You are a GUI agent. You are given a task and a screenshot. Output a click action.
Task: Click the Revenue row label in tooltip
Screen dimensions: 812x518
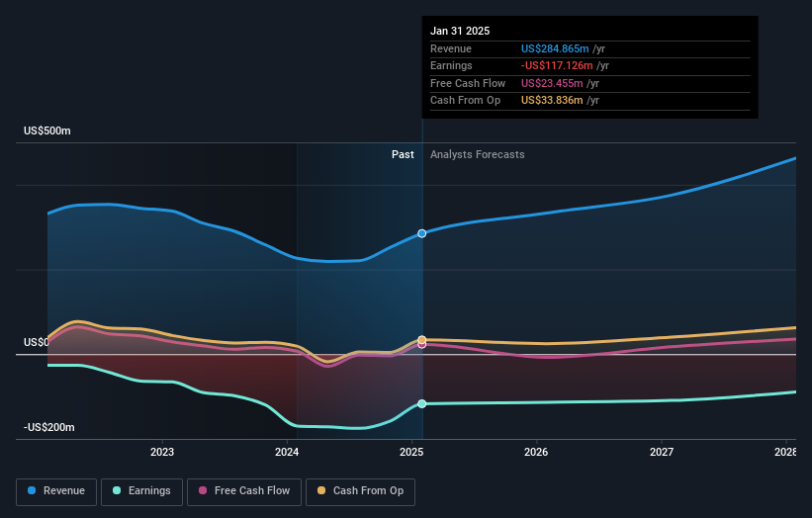pyautogui.click(x=451, y=48)
